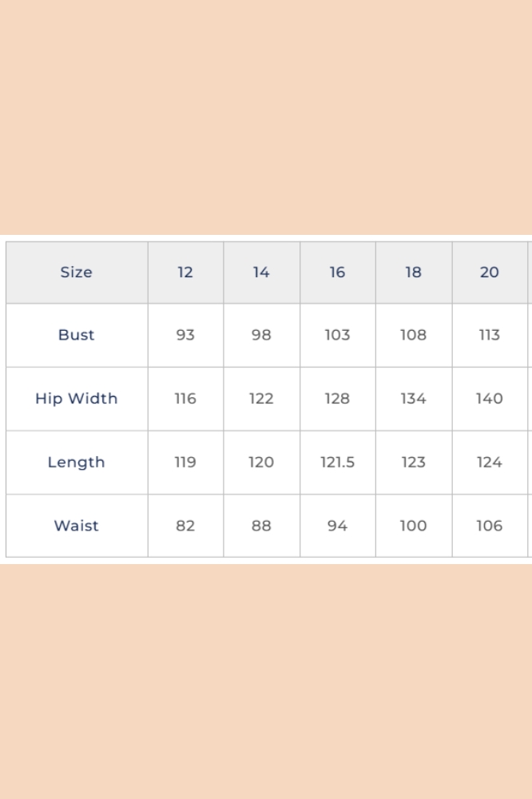Select the Hip Width row label
This screenshot has height=799, width=532.
tap(76, 399)
